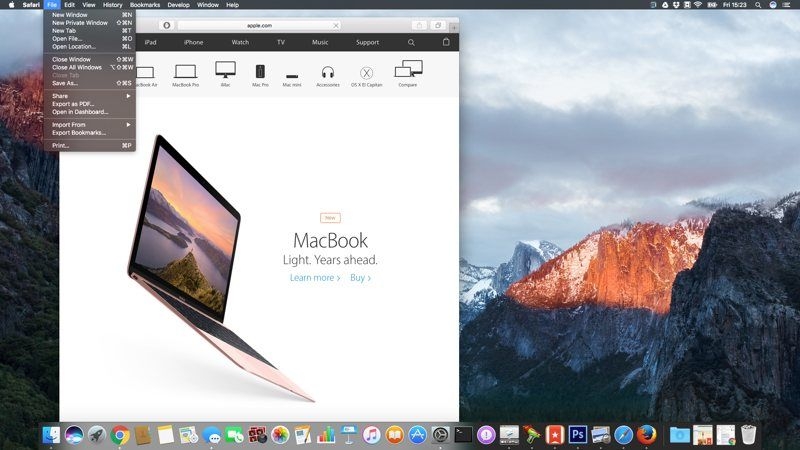The image size is (800, 450).
Task: Open Messages speech-bubble icon in Dock
Action: pyautogui.click(x=211, y=435)
